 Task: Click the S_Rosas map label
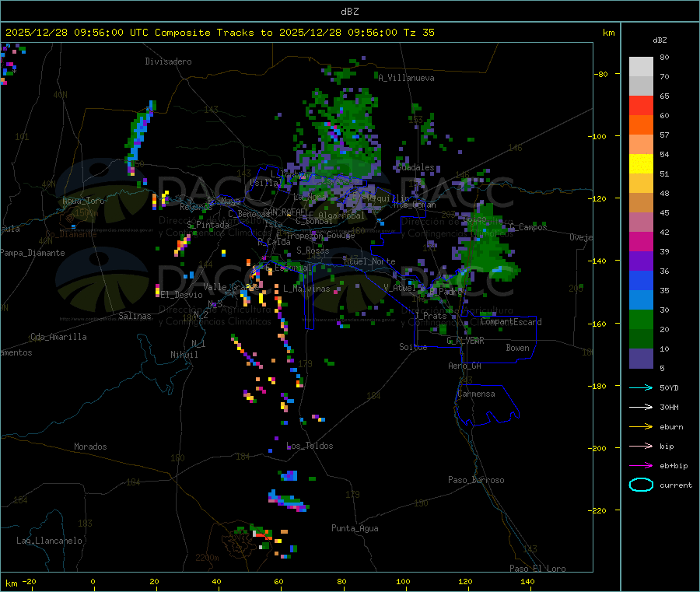(313, 250)
